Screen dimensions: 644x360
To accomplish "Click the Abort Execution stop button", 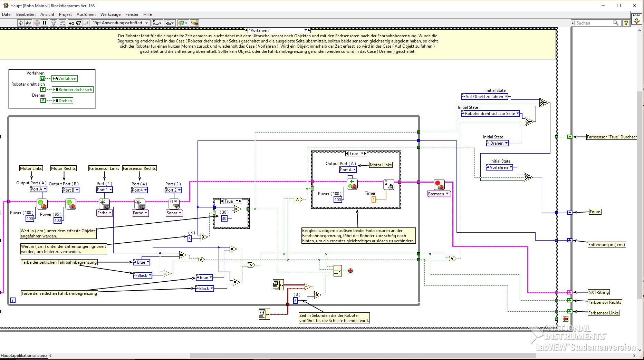I will [x=37, y=23].
